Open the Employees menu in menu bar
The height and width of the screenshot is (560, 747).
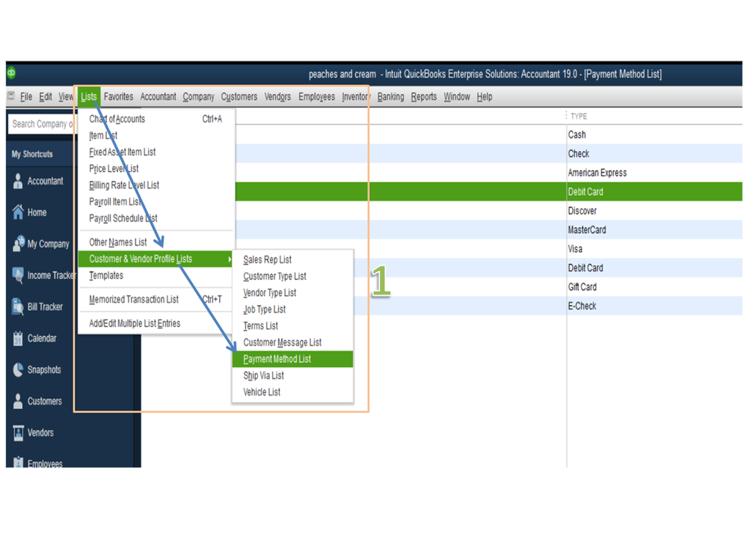317,96
